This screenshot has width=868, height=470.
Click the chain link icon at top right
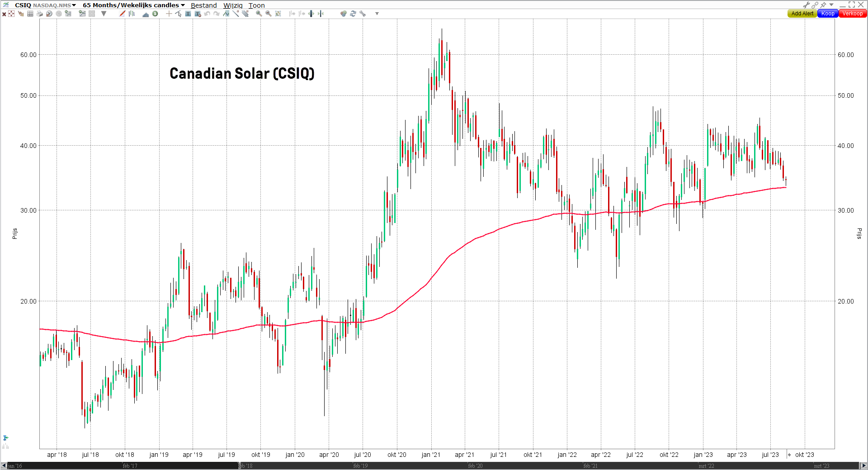coord(815,5)
